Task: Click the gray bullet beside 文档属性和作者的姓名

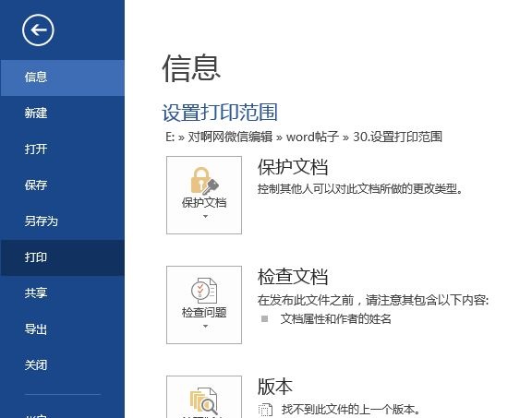Action: 265,318
